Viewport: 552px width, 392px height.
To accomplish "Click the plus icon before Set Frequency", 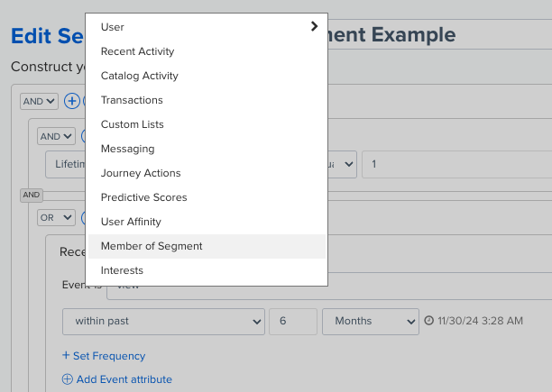I will pos(66,355).
